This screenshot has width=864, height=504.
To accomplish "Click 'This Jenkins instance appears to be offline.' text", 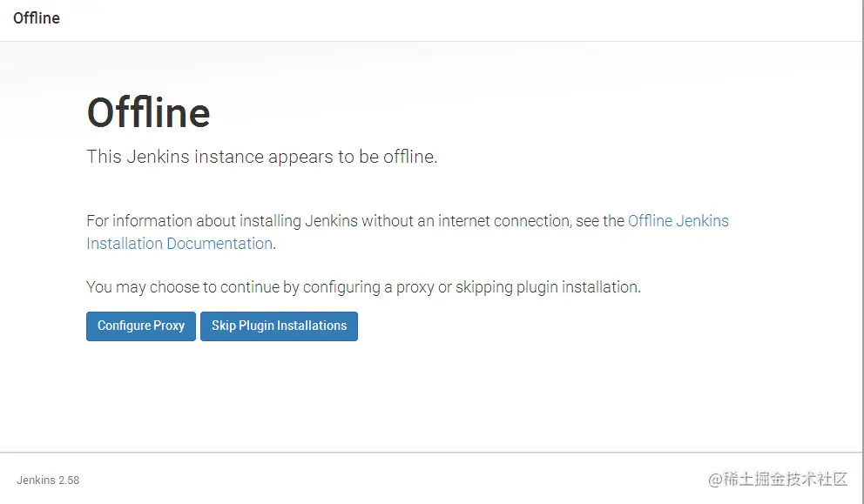I will 262,157.
